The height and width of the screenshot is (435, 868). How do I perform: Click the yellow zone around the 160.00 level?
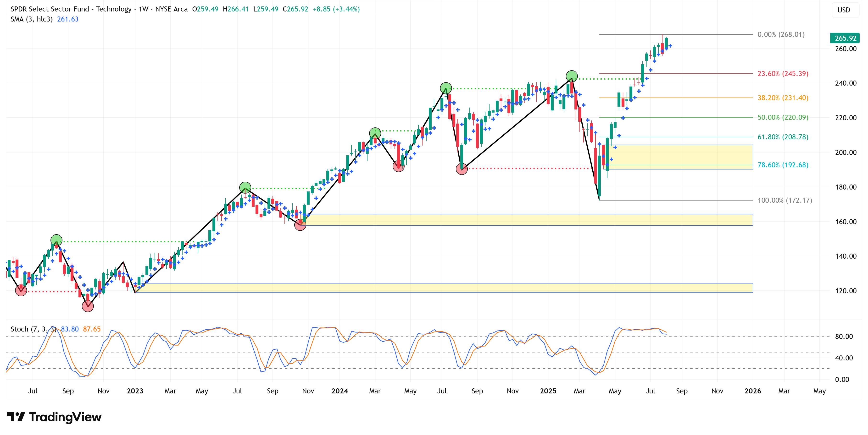tap(506, 220)
